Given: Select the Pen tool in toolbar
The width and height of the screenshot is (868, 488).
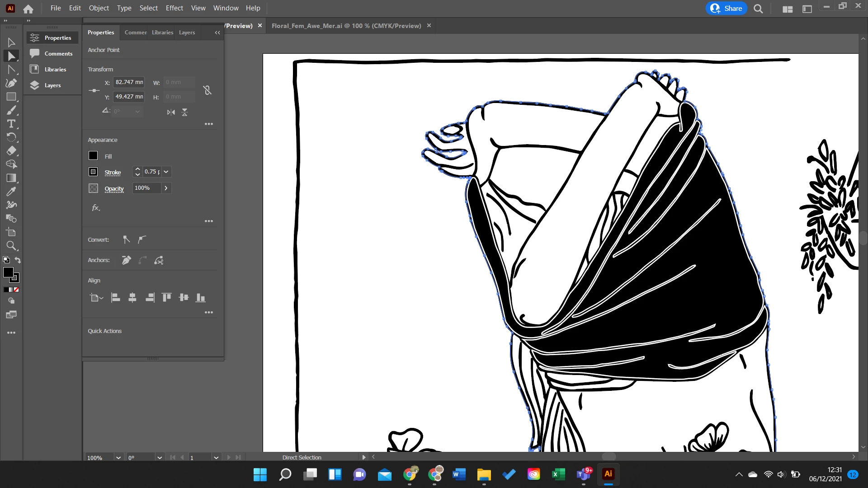Looking at the screenshot, I should 11,83.
